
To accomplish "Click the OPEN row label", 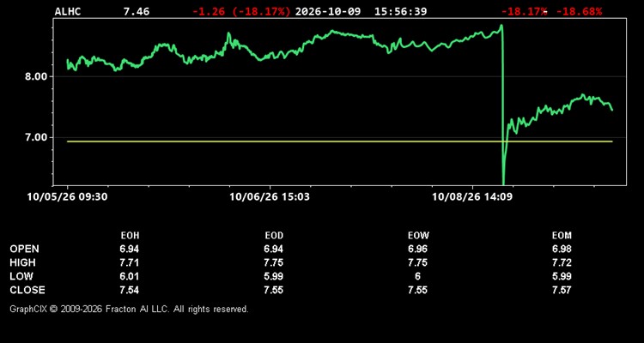I will 24,249.
